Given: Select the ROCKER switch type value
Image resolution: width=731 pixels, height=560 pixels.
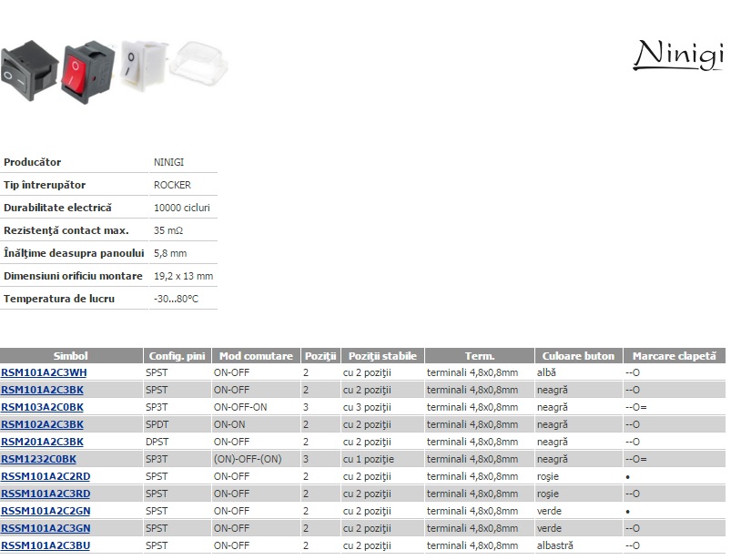Looking at the screenshot, I should 172,185.
